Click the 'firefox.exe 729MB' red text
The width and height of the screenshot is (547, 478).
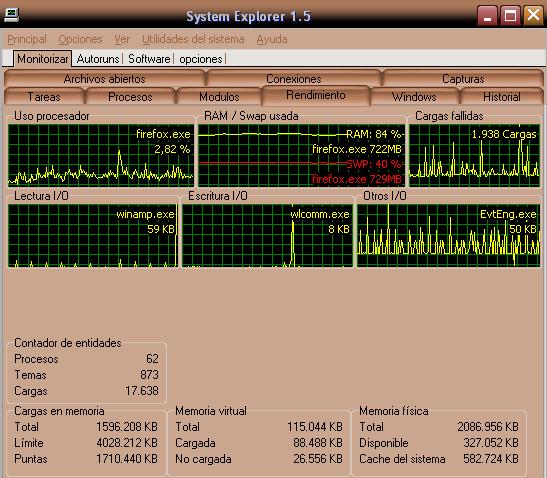point(357,179)
